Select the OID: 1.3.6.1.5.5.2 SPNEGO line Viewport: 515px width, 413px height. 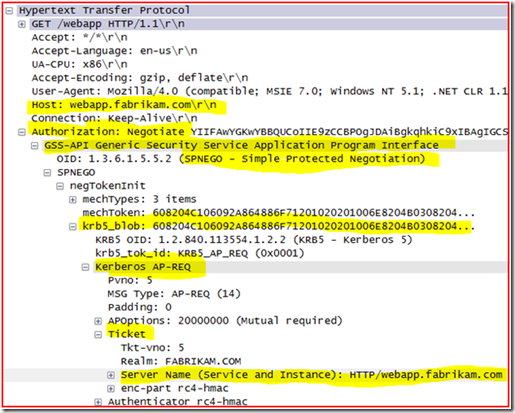[x=241, y=159]
